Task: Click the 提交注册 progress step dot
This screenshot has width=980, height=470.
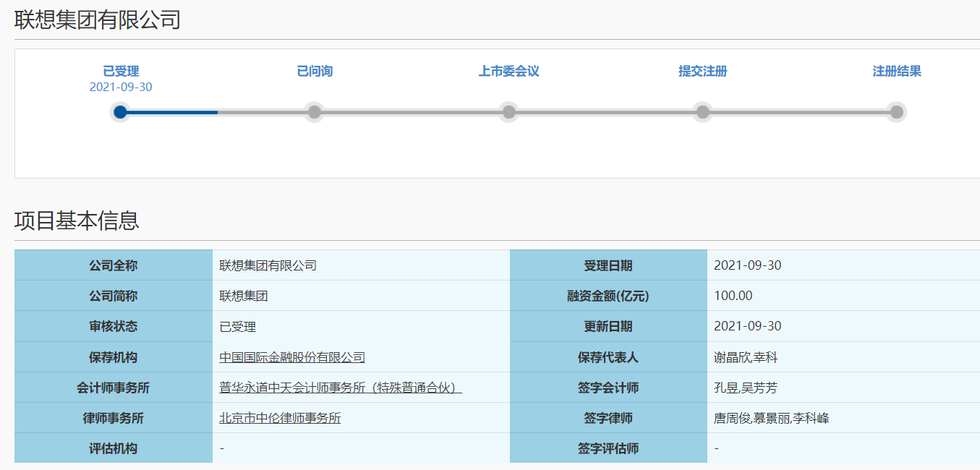Action: (x=702, y=112)
